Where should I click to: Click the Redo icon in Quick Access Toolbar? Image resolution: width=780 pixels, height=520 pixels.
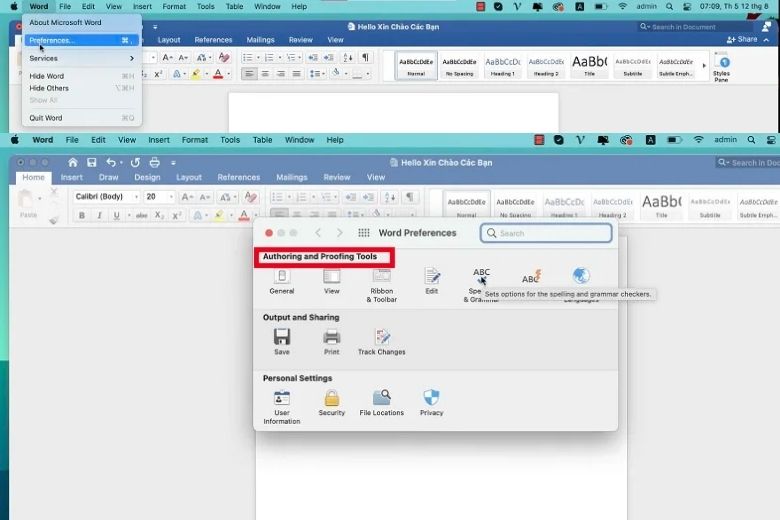point(135,162)
